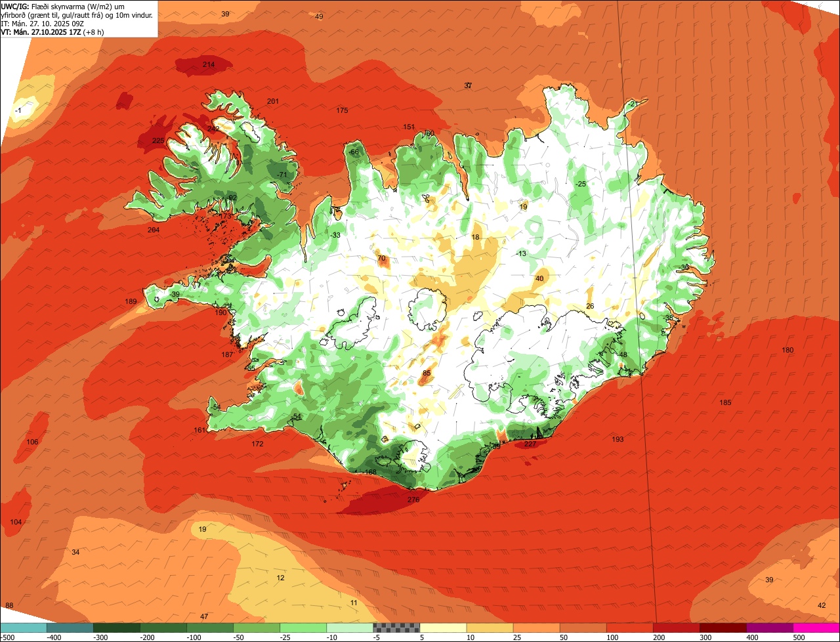The width and height of the screenshot is (840, 642).
Task: Click the map value 42
Action: (x=822, y=605)
